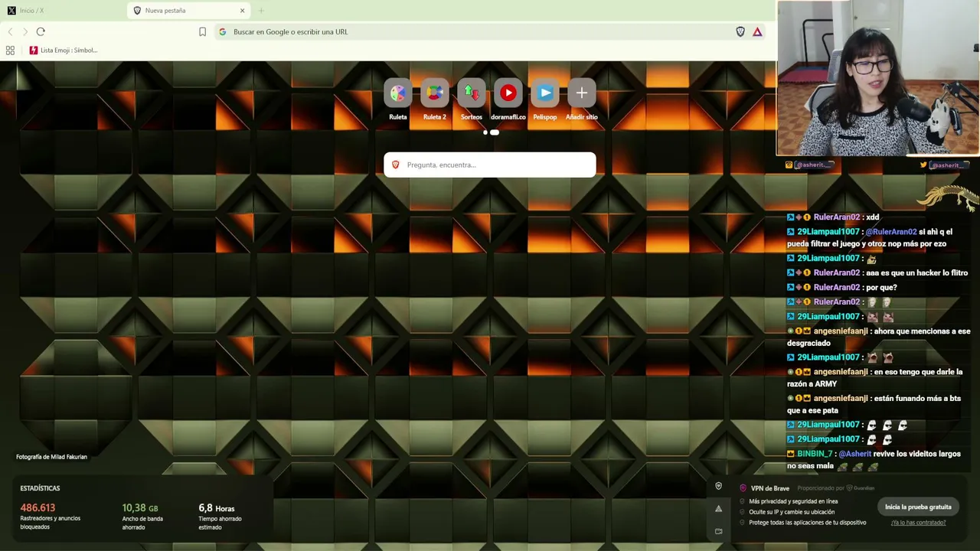
Task: Close the Nueva pestaña tab
Action: (x=243, y=11)
